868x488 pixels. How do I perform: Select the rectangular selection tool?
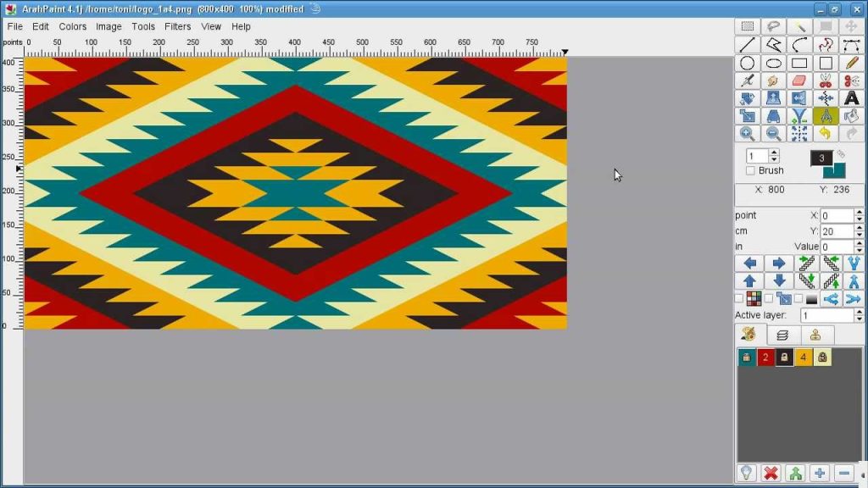point(748,25)
